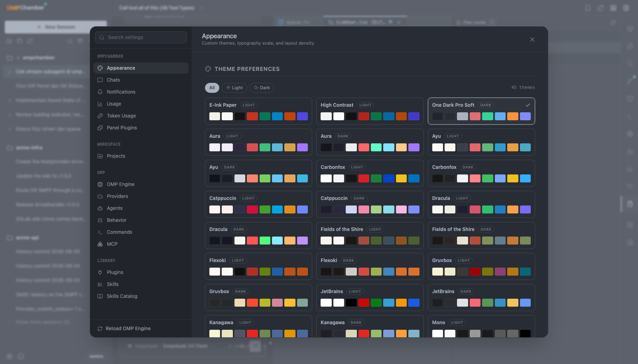
Task: Apply the Aura dark theme
Action: (x=370, y=142)
